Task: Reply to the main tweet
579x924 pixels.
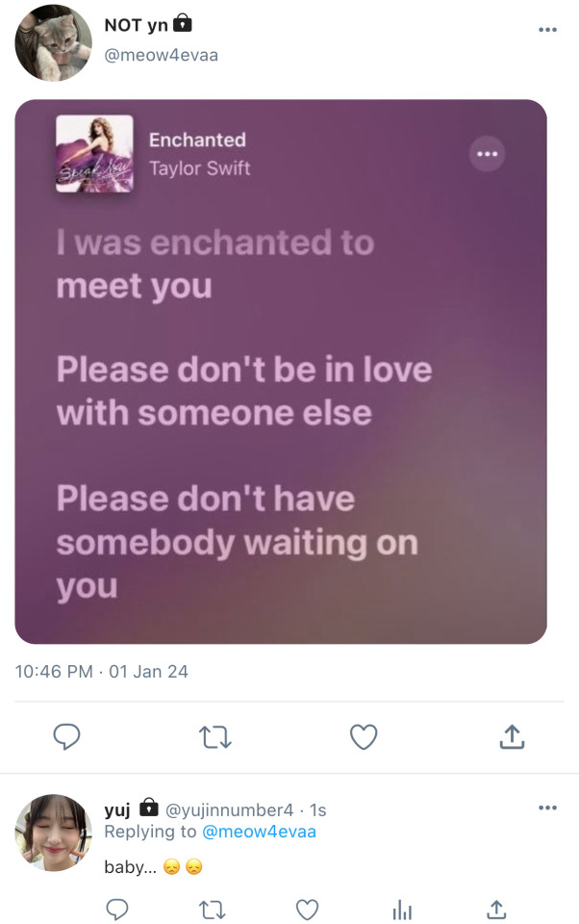Action: [x=65, y=737]
